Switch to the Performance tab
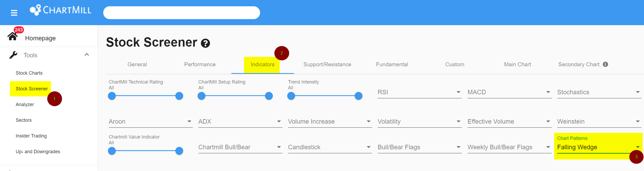Image resolution: width=644 pixels, height=171 pixels. tap(200, 64)
